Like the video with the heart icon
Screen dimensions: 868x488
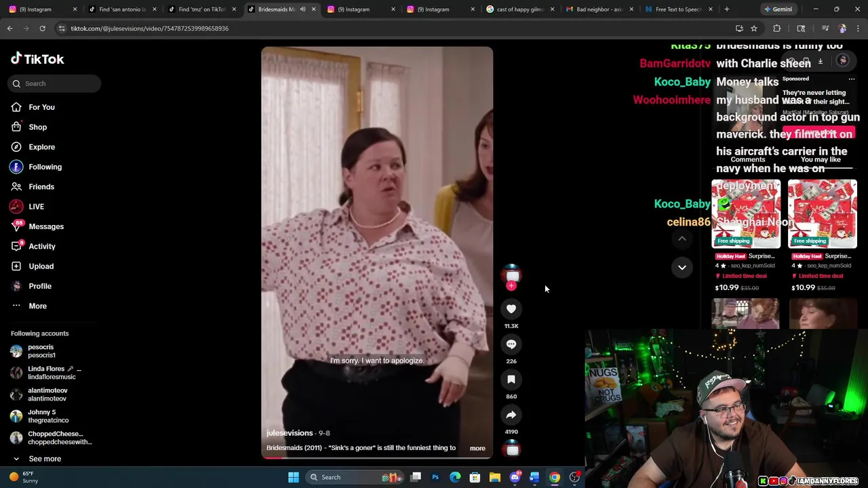[x=511, y=309]
